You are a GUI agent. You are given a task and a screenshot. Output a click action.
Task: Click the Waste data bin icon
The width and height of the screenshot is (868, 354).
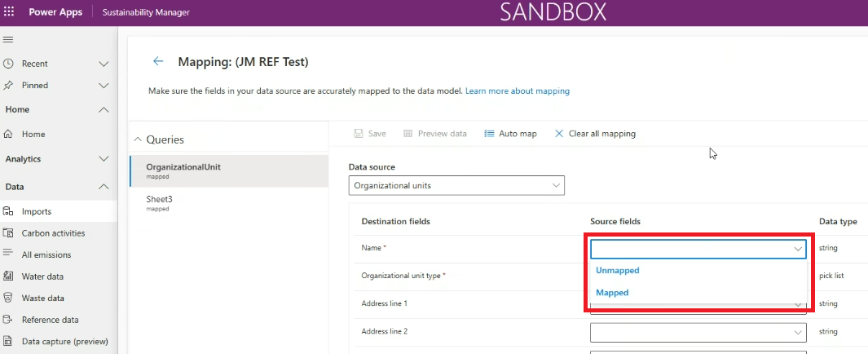(x=8, y=298)
